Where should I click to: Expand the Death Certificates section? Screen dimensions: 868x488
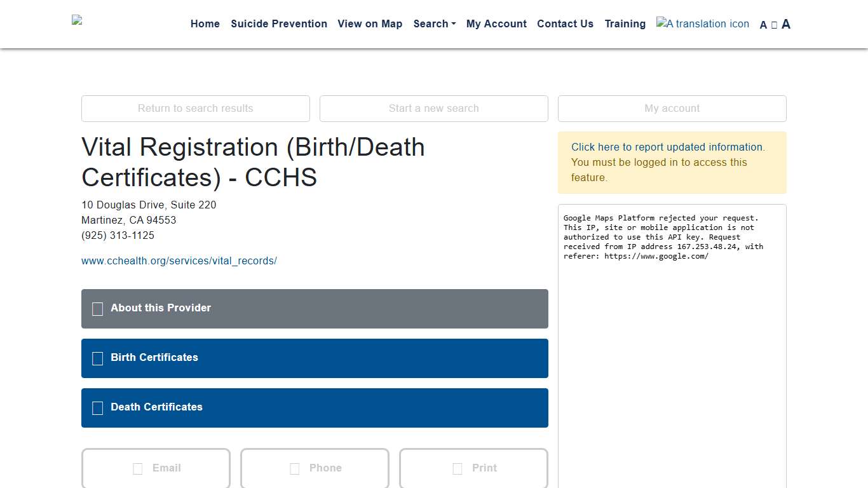pyautogui.click(x=315, y=408)
